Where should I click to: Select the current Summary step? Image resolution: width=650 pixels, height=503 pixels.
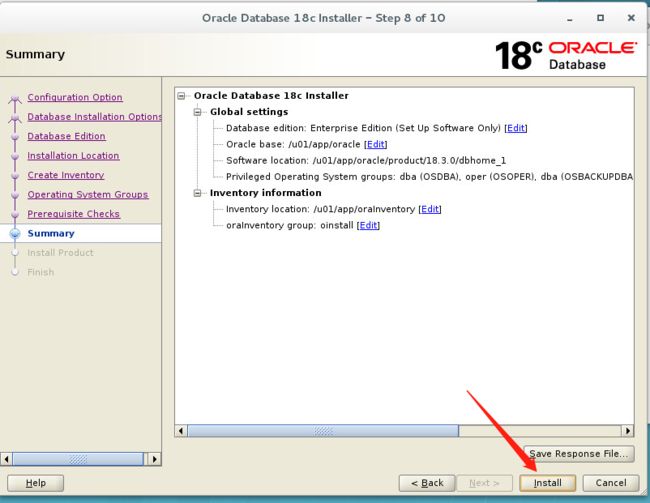pyautogui.click(x=51, y=233)
